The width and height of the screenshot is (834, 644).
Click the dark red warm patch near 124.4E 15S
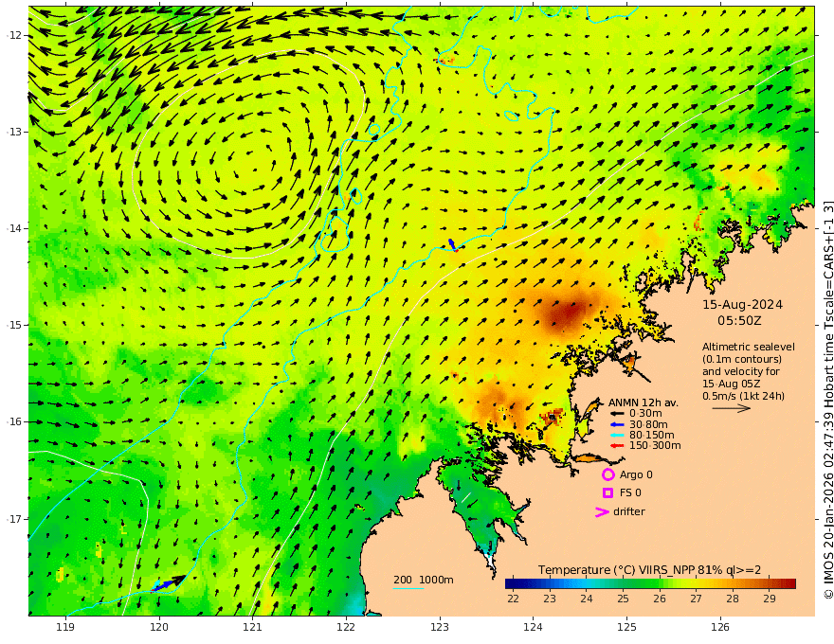[x=568, y=313]
